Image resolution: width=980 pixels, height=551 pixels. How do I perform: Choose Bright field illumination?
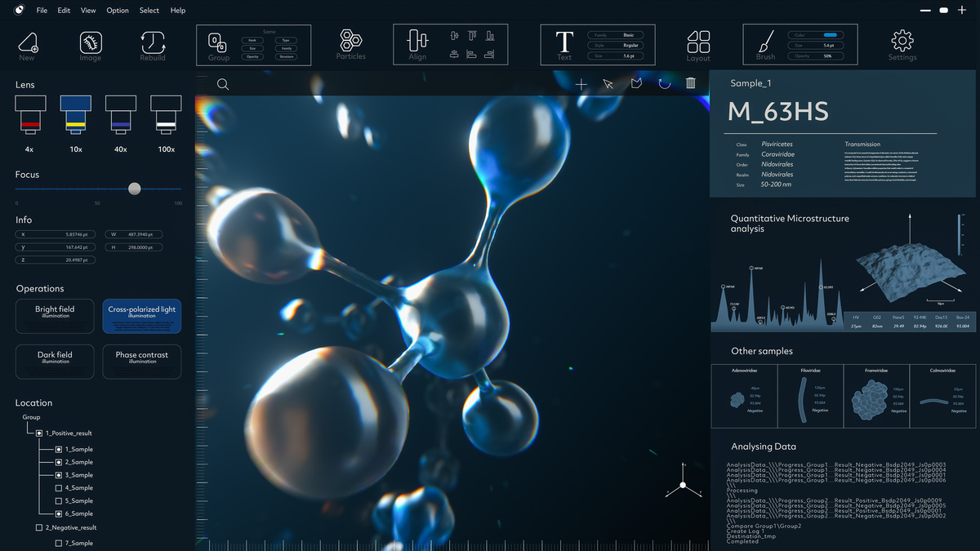tap(55, 316)
